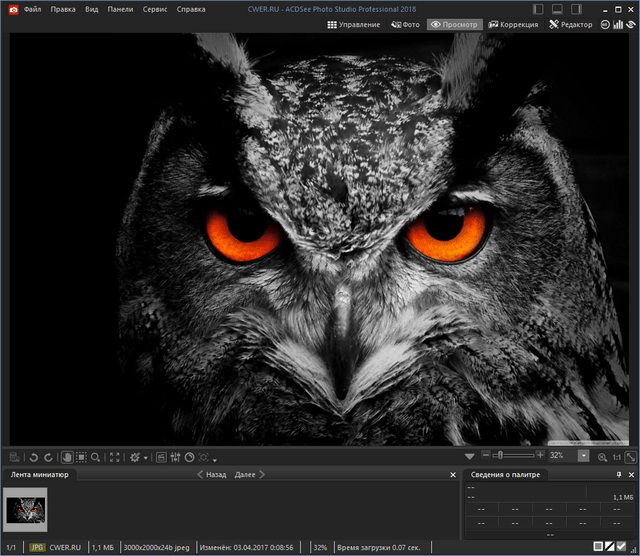Expand the settings gear dropdown arrow
640x556 pixels.
[x=146, y=458]
